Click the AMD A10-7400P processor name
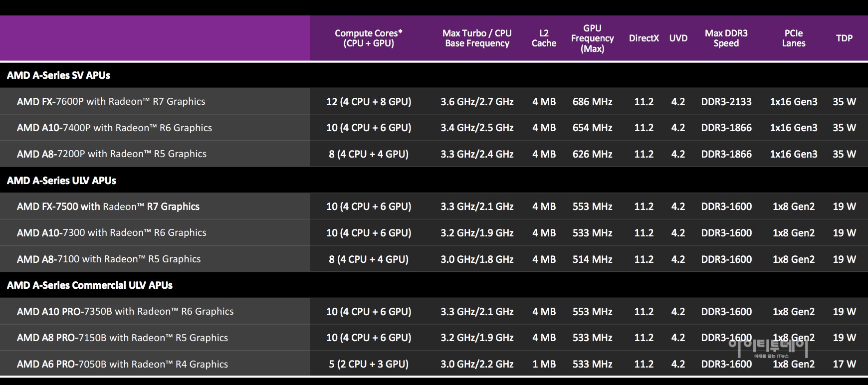This screenshot has height=385, width=868. pos(114,128)
